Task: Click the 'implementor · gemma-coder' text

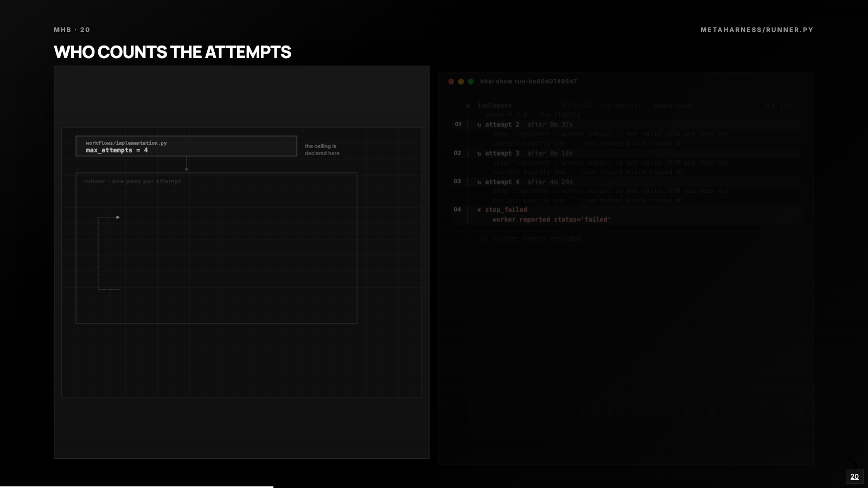Action: [647, 106]
